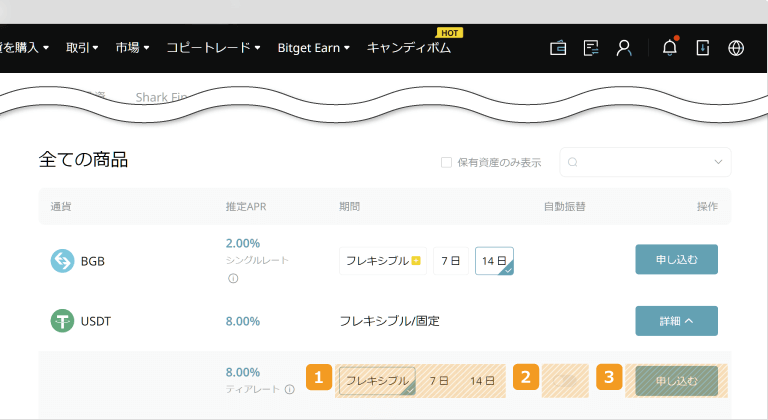Click the search magnifier icon
Image resolution: width=768 pixels, height=420 pixels.
coord(573,162)
